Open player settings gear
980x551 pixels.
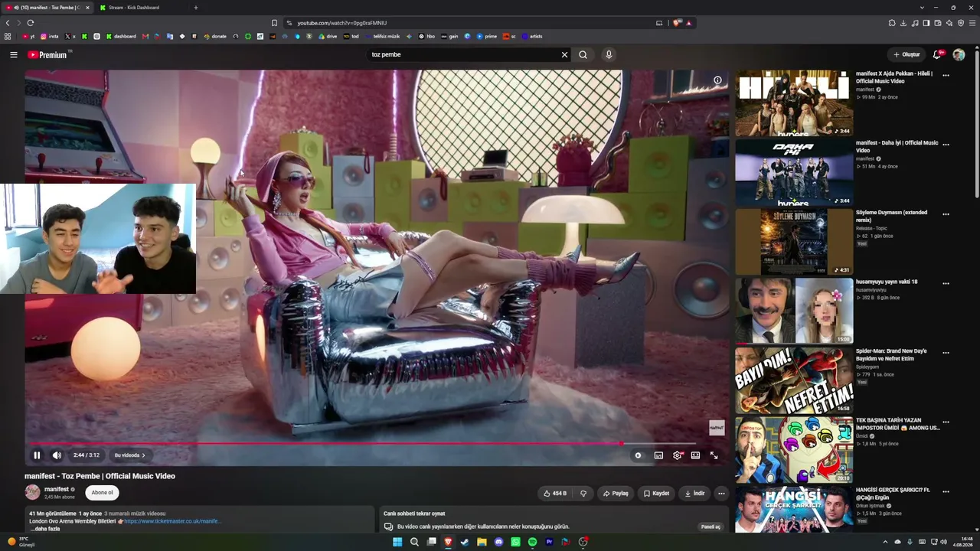678,455
